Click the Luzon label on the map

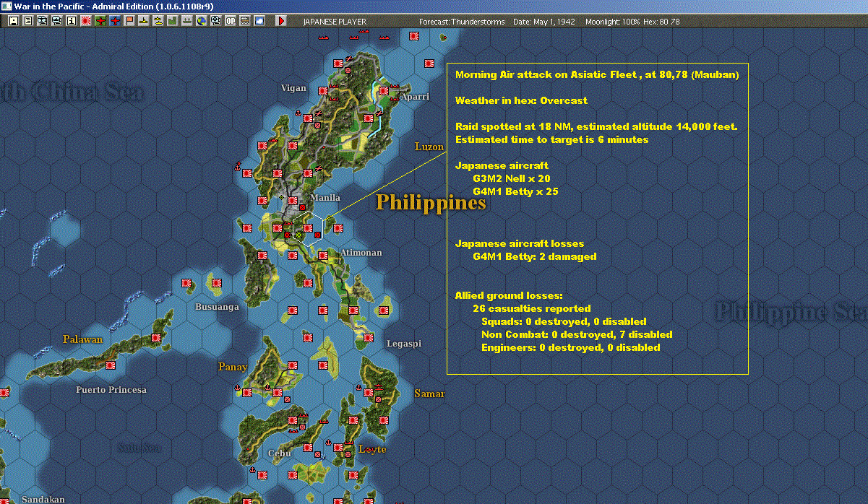tap(429, 147)
